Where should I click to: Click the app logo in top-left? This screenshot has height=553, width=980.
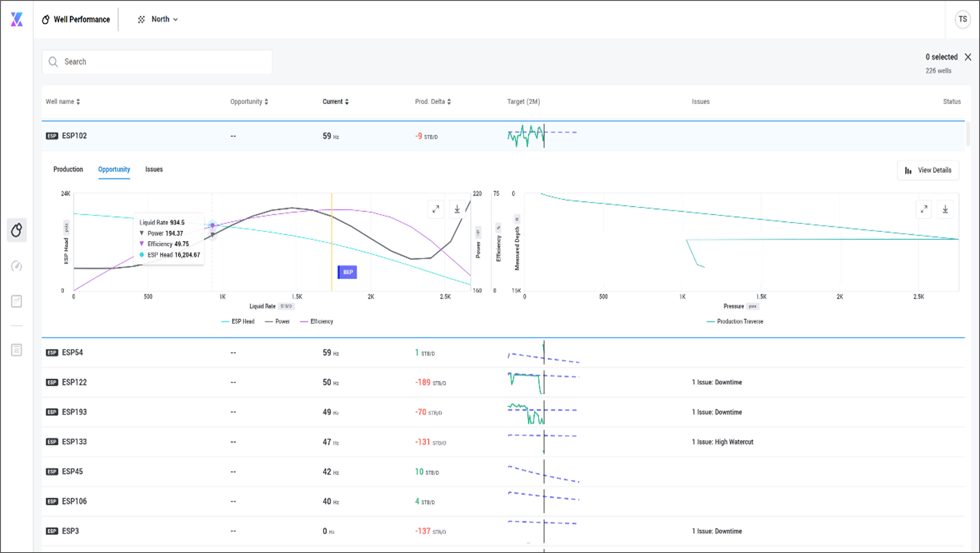16,19
